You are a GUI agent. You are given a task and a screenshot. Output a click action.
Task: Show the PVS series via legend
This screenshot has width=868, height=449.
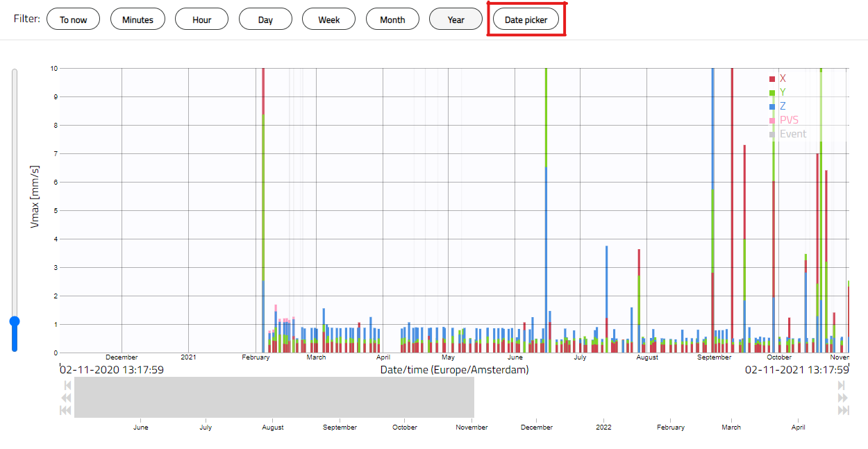784,120
